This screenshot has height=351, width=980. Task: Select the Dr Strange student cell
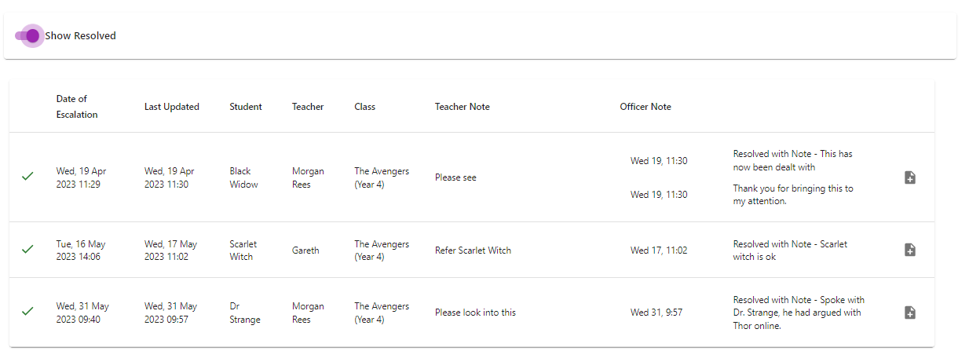pos(244,313)
